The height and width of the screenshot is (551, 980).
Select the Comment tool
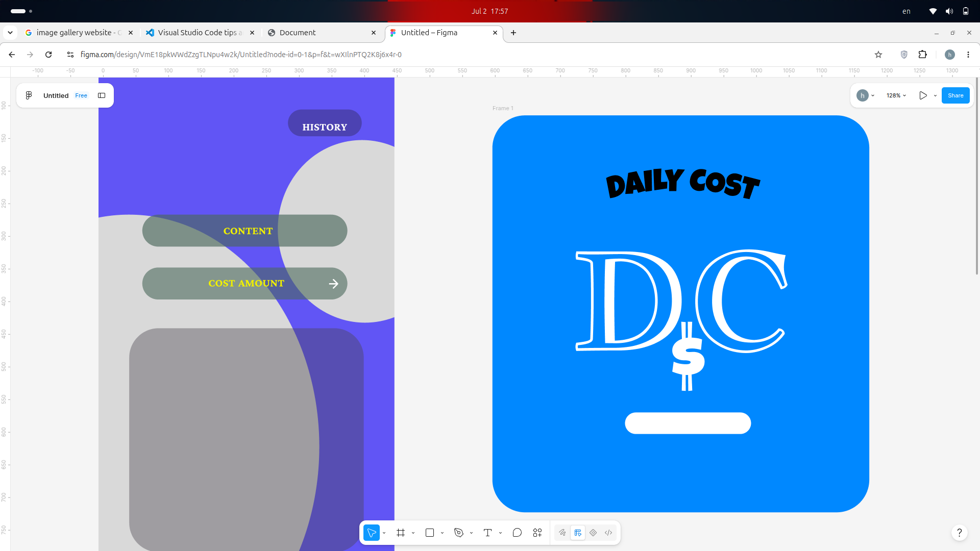click(x=517, y=533)
